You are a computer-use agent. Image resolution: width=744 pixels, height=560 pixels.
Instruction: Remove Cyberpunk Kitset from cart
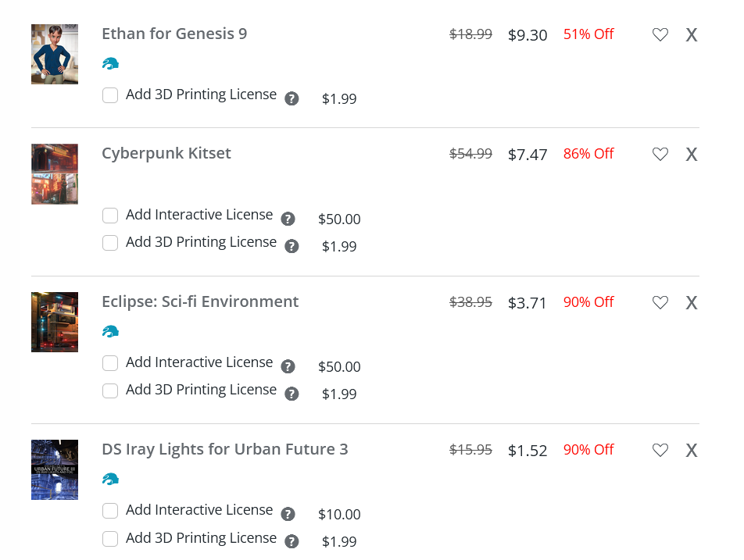point(692,154)
